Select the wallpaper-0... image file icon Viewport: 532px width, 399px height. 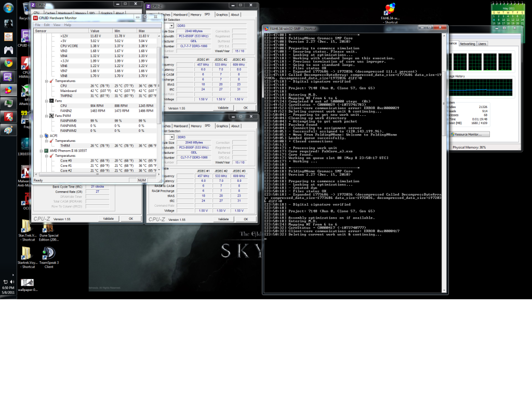coord(27,285)
